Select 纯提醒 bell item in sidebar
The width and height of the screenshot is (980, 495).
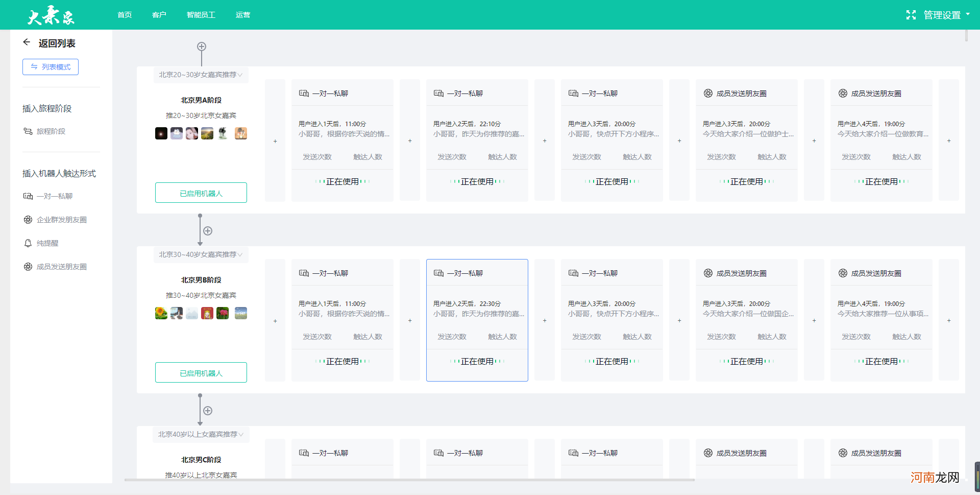click(x=41, y=243)
